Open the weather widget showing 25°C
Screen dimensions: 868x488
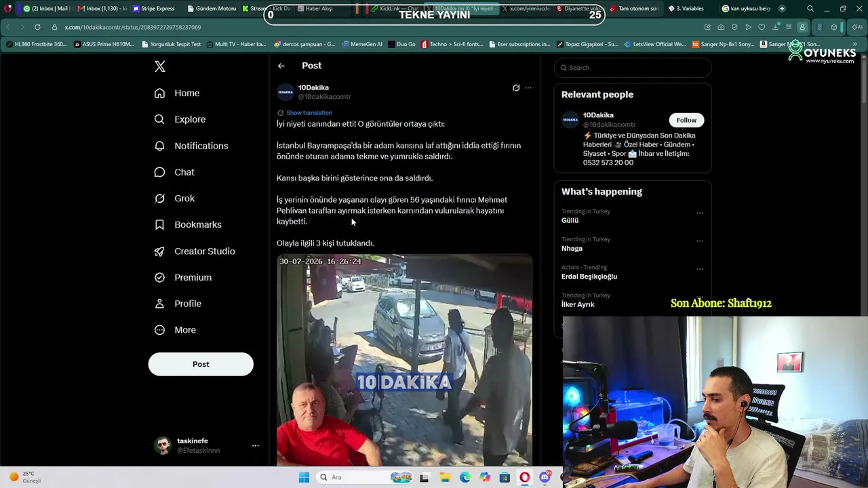click(x=25, y=477)
